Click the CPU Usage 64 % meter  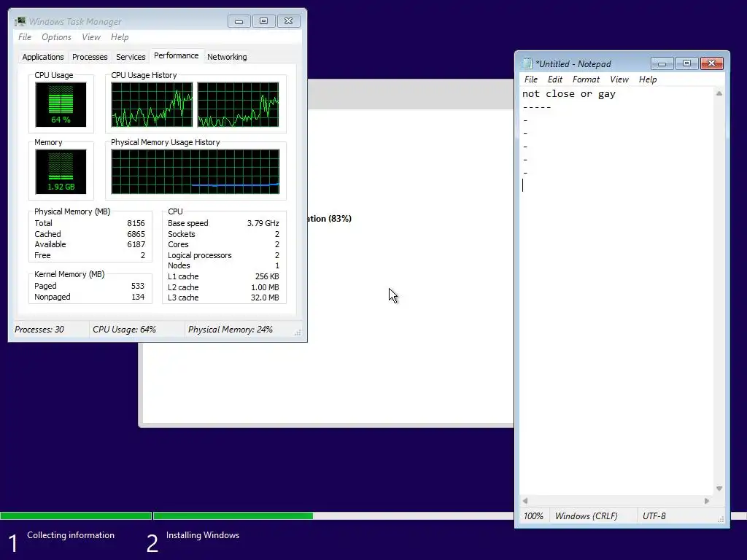pos(61,104)
